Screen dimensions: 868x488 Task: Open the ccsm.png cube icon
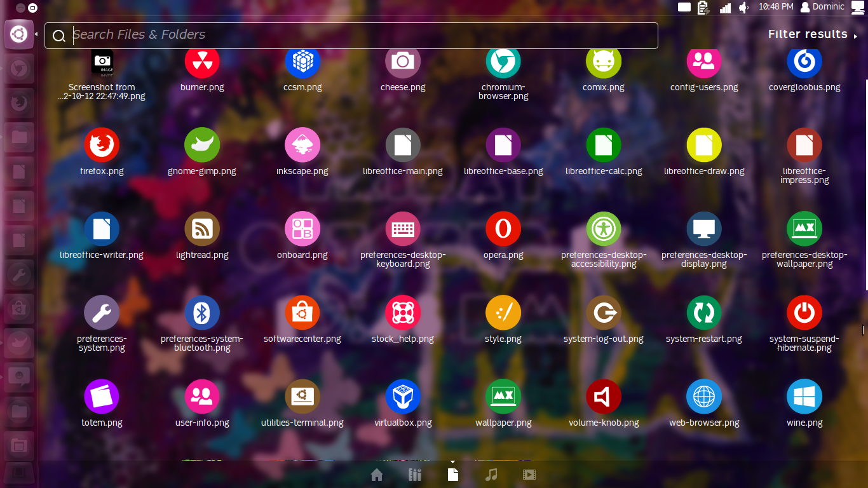point(302,62)
